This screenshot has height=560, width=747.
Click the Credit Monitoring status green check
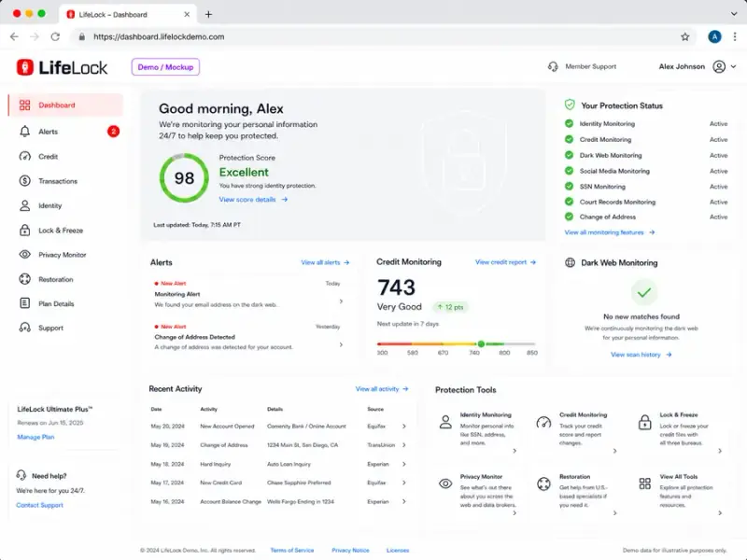click(x=569, y=139)
